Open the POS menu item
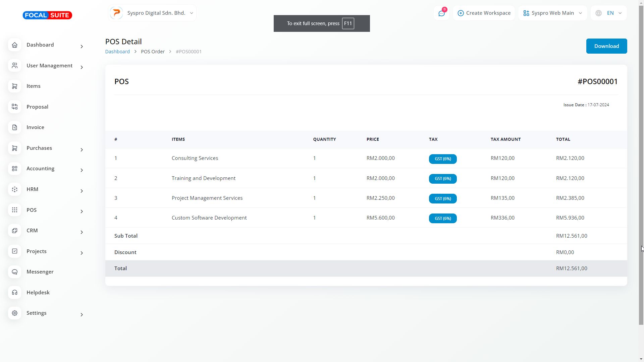 [x=32, y=210]
